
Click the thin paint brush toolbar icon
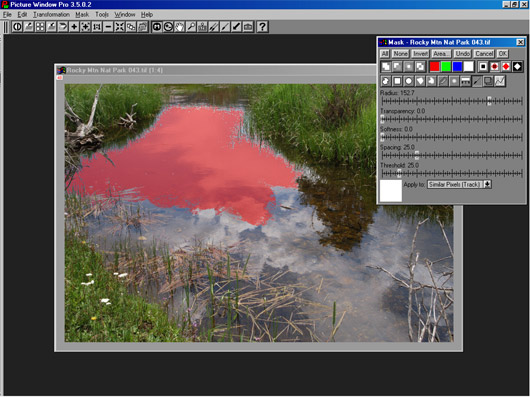click(225, 27)
